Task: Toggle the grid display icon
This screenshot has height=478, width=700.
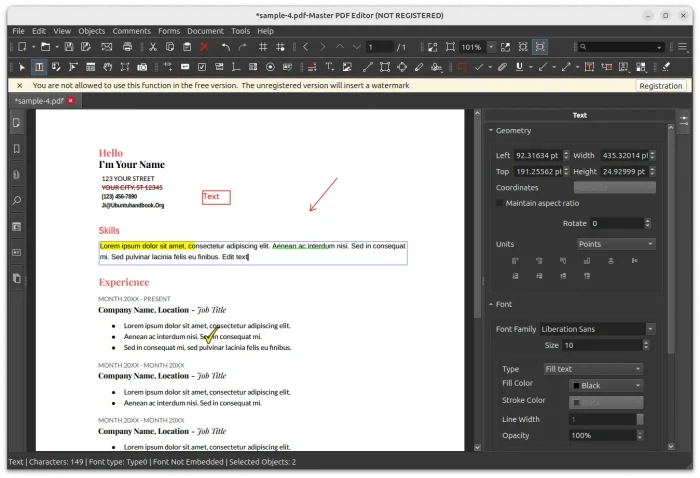Action: (x=264, y=47)
